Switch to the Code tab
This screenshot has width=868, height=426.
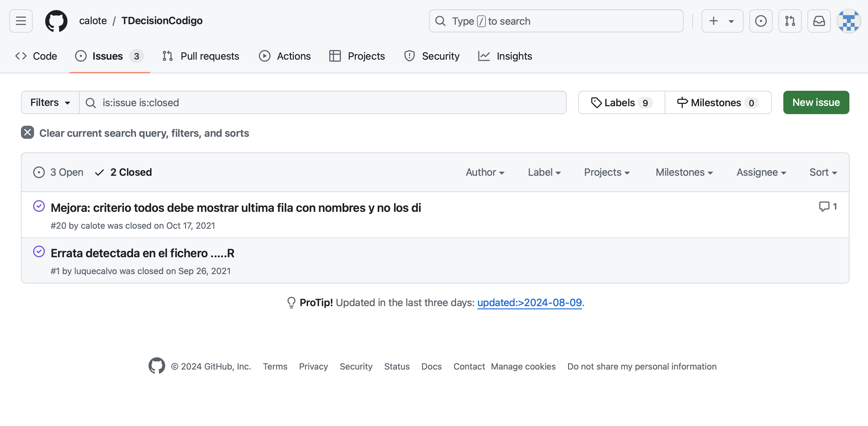click(x=36, y=56)
